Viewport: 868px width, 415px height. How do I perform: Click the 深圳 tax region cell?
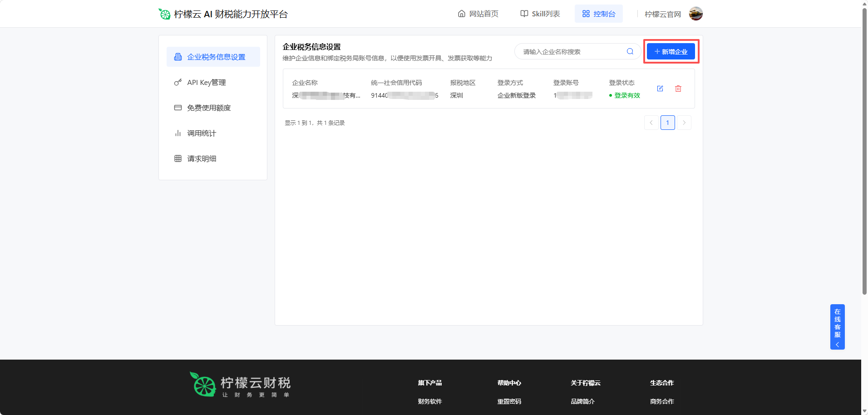(457, 95)
